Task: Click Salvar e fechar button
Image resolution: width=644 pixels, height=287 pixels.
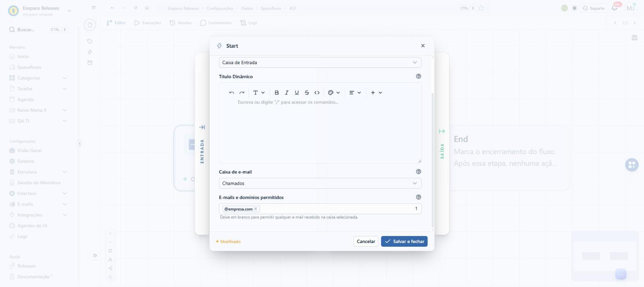Action: 404,241
